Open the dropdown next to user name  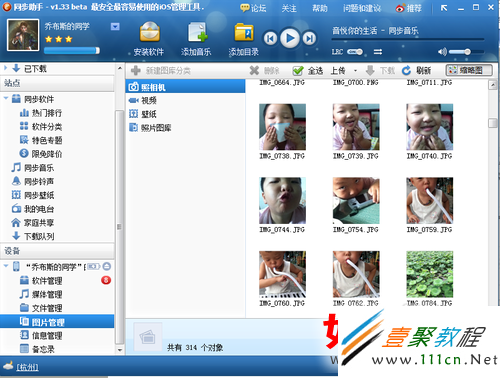tap(115, 27)
